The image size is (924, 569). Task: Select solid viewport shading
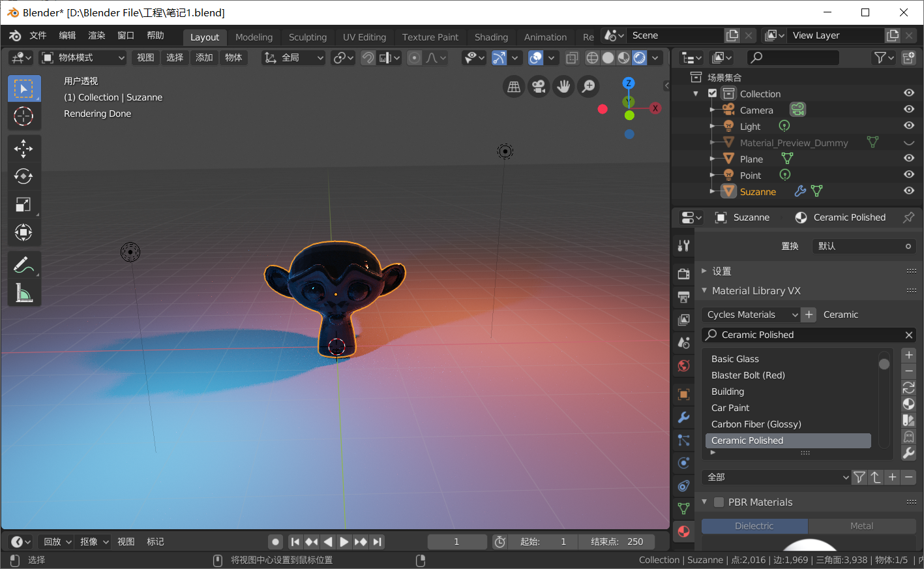click(x=608, y=57)
